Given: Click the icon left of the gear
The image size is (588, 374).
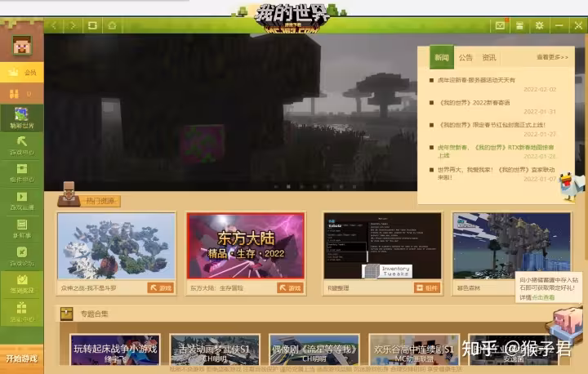Looking at the screenshot, I should tap(519, 25).
